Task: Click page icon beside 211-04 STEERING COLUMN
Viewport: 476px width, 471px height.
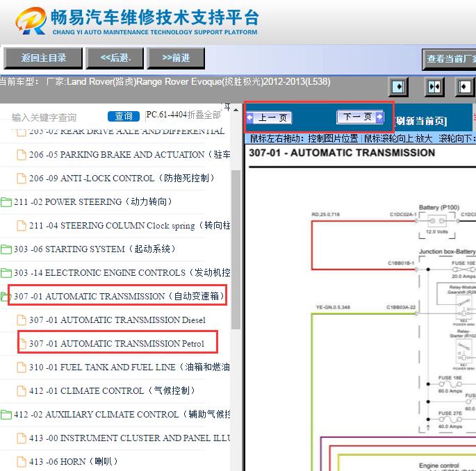Action: (x=22, y=226)
